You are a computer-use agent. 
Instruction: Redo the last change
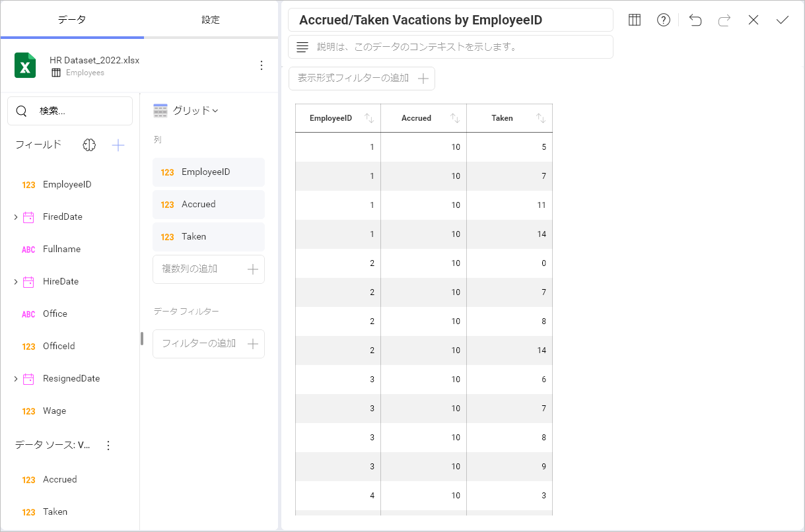click(x=724, y=20)
